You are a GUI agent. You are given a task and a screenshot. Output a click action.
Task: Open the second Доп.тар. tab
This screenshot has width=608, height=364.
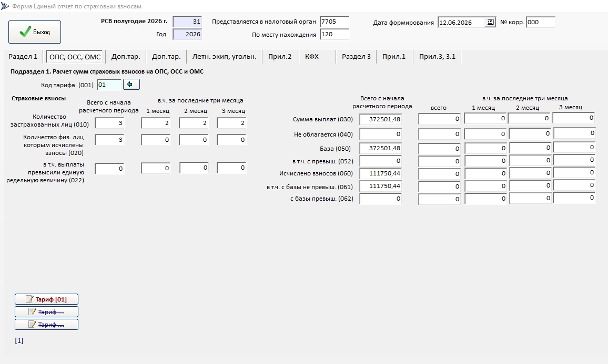coord(166,57)
